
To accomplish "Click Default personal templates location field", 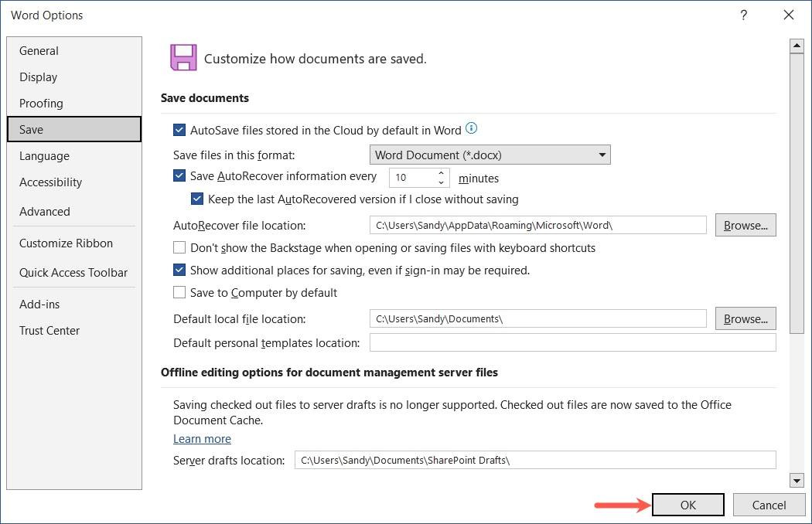I will (x=572, y=342).
